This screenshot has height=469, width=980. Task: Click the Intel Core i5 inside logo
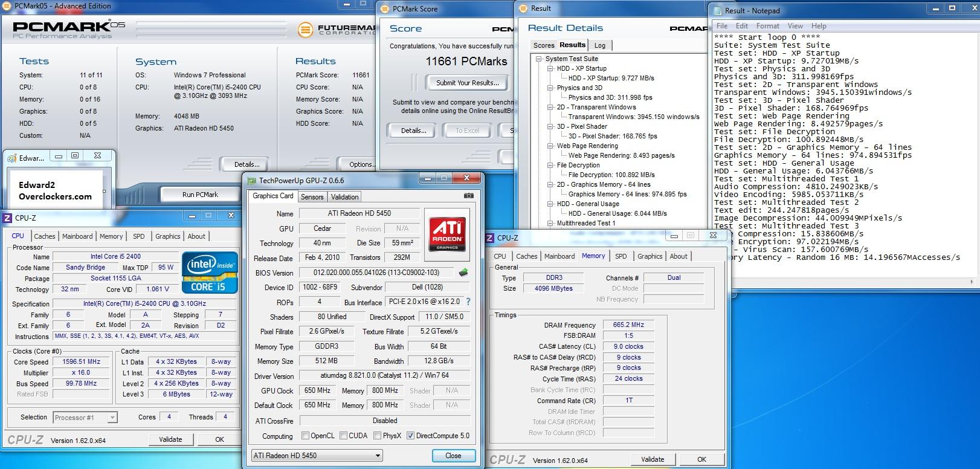[210, 272]
